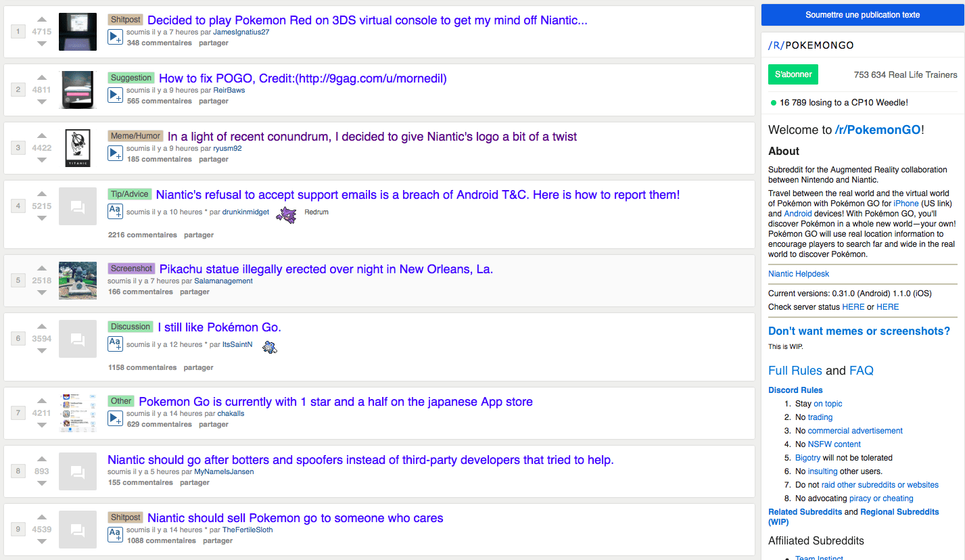Viewport: 965px width, 560px height.
Task: Upvote the Android T&C breach post
Action: click(x=42, y=195)
